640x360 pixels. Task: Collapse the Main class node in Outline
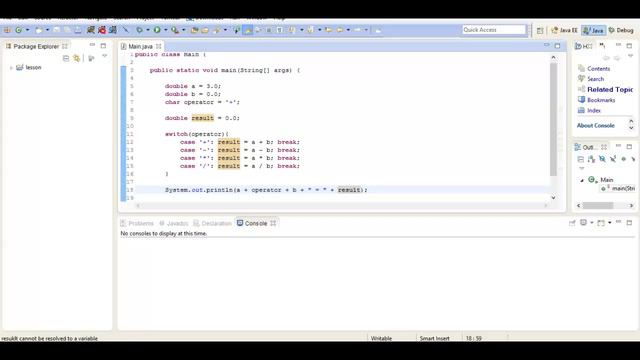(x=582, y=180)
